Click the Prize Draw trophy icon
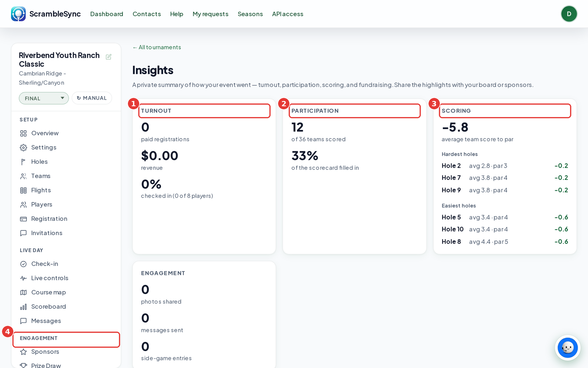588x368 pixels. [24, 365]
